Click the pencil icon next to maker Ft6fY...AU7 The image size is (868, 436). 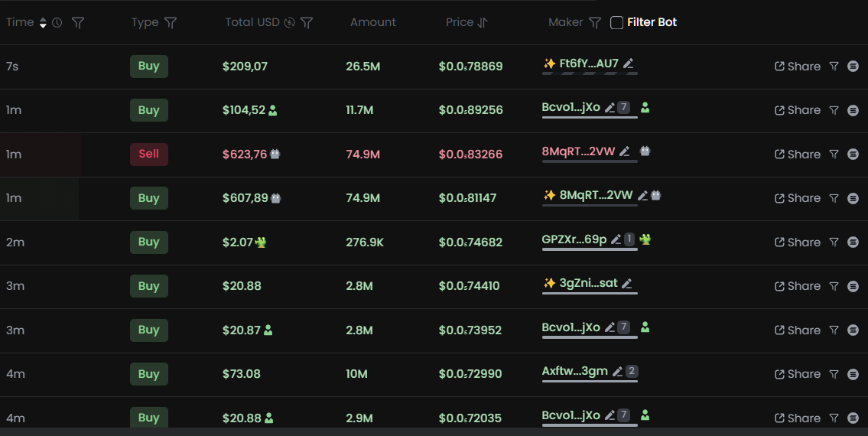(x=629, y=64)
